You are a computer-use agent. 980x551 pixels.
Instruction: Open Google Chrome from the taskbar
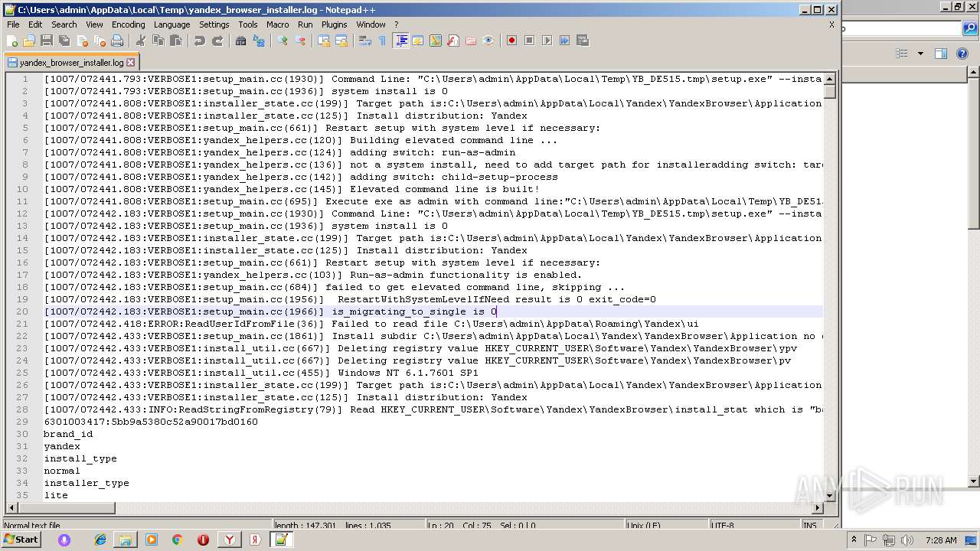177,540
